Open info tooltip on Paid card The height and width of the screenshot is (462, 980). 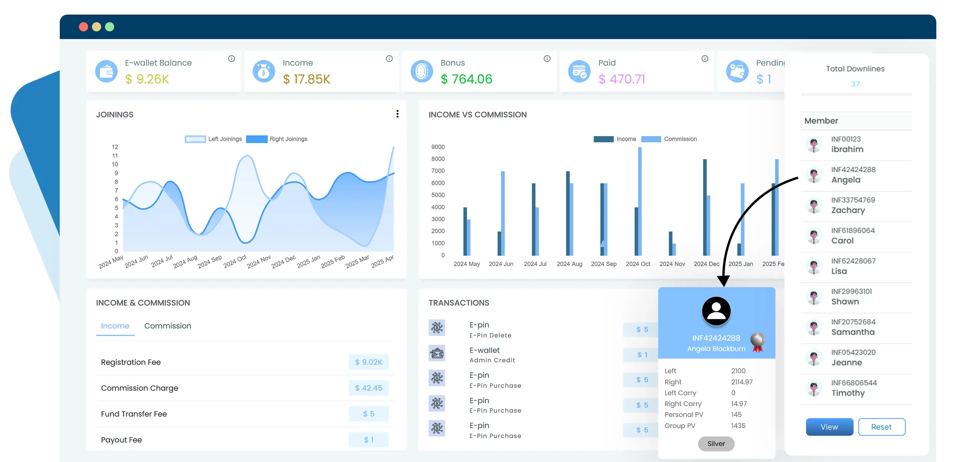tap(705, 59)
